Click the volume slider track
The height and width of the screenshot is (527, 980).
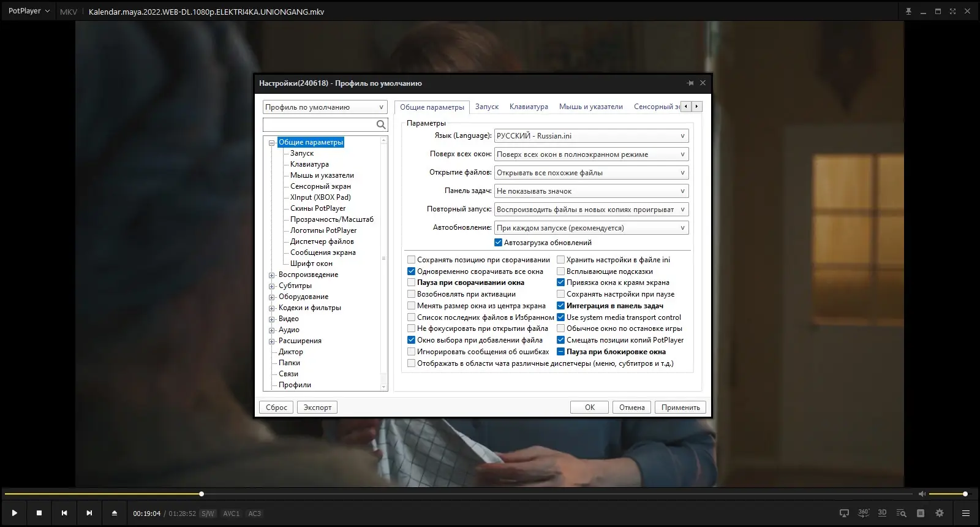pos(946,494)
